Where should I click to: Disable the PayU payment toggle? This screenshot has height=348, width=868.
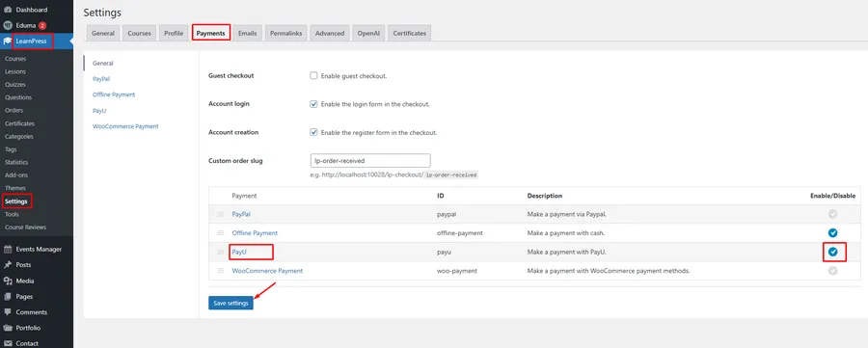[832, 252]
